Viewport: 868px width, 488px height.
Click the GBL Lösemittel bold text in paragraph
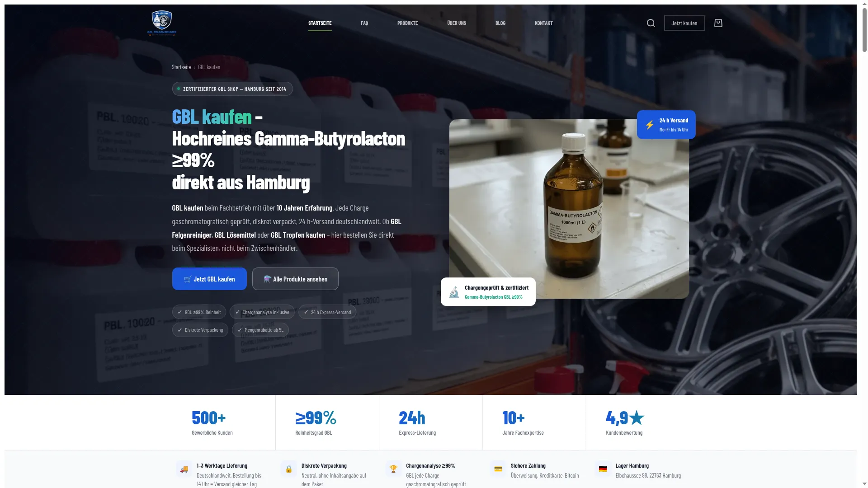pyautogui.click(x=235, y=235)
